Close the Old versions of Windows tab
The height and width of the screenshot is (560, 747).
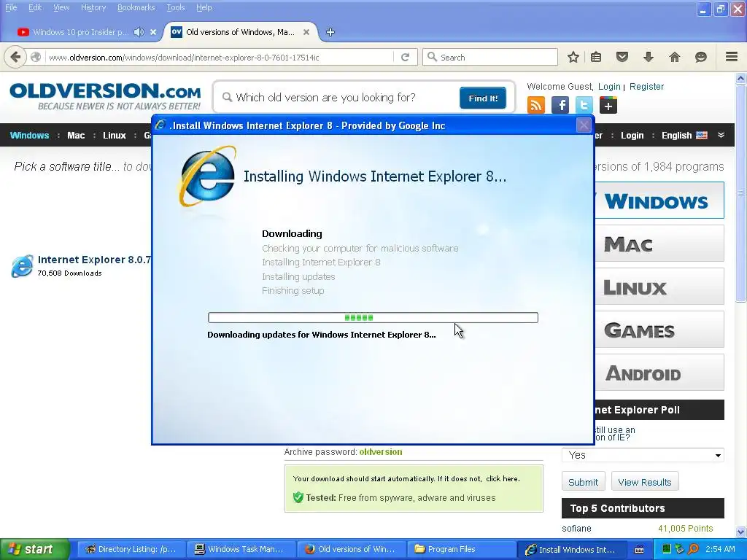point(306,32)
